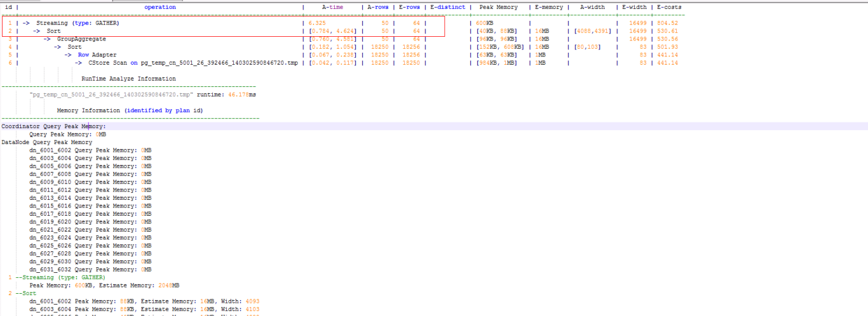Click the dn_6003_6004 line with Width: 4103
Viewport: 868px width, 316px height.
click(144, 309)
